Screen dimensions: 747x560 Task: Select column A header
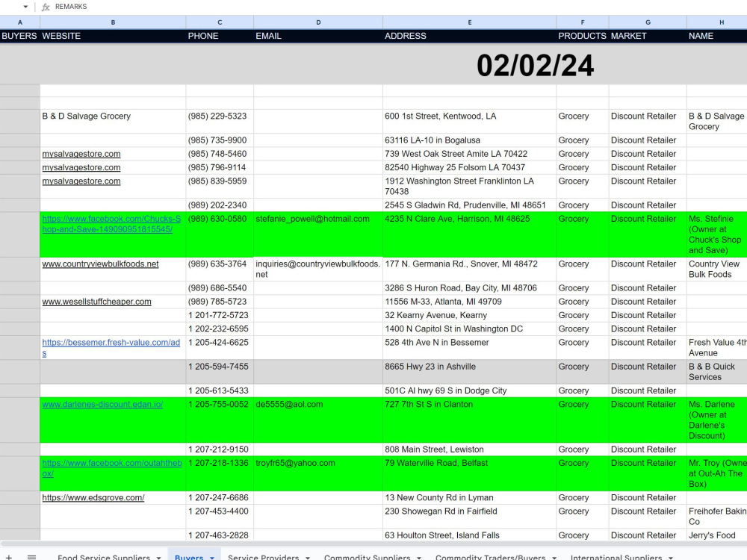click(20, 22)
